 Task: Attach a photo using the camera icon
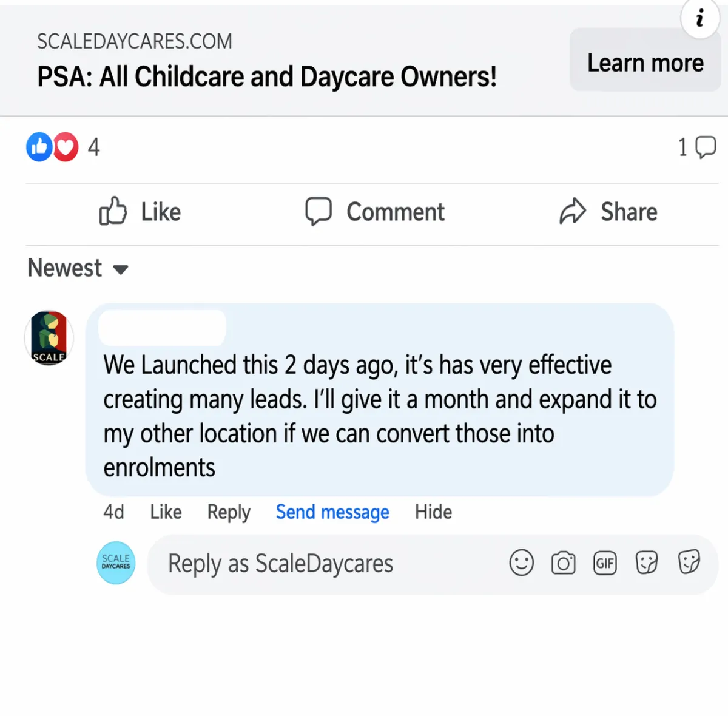click(564, 563)
